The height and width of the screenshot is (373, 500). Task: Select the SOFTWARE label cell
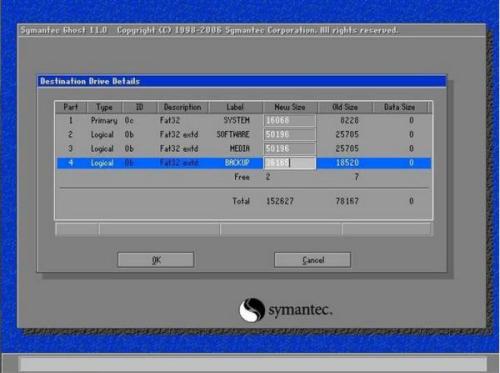[x=233, y=134]
